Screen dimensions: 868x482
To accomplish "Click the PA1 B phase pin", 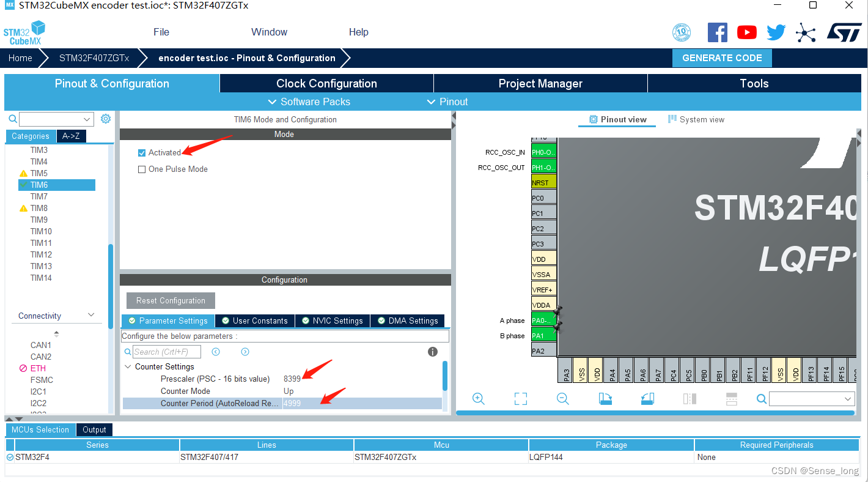I will 544,335.
